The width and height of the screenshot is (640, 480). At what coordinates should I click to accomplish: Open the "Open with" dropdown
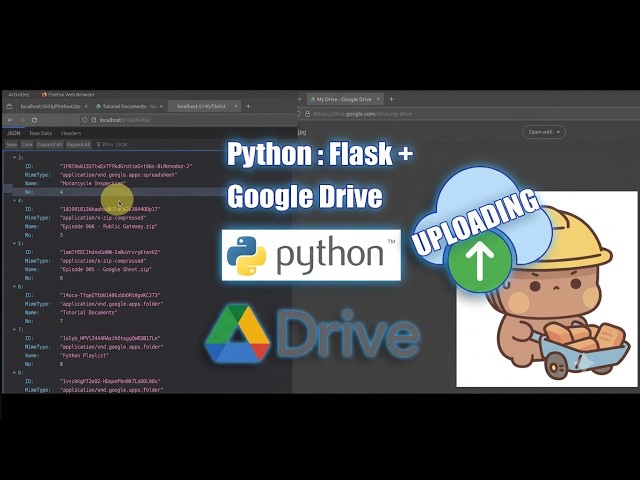click(544, 132)
